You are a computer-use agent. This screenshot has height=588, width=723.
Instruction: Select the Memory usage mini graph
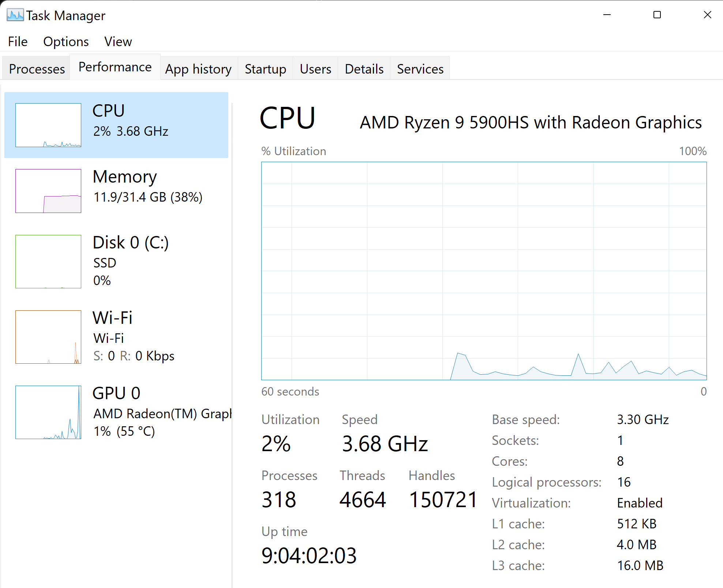pyautogui.click(x=48, y=191)
